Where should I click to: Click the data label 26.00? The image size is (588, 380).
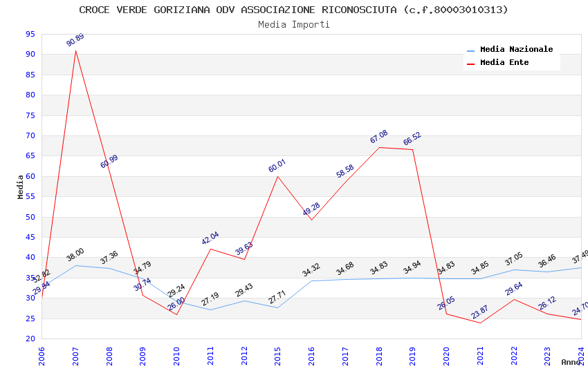tap(176, 303)
